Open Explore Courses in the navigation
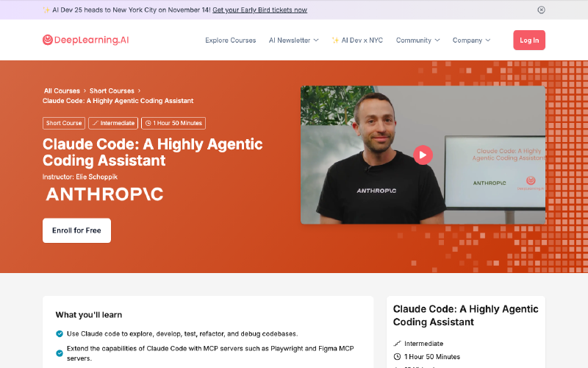 point(230,40)
